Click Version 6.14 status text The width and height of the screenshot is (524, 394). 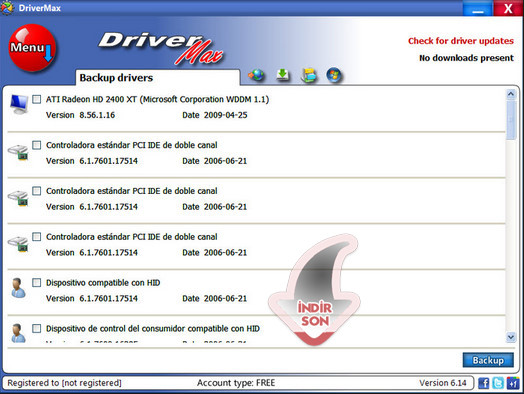pos(443,383)
